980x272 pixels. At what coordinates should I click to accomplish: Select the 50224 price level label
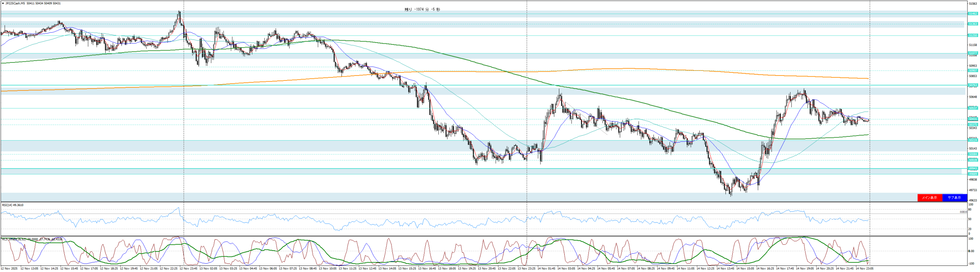click(x=973, y=140)
